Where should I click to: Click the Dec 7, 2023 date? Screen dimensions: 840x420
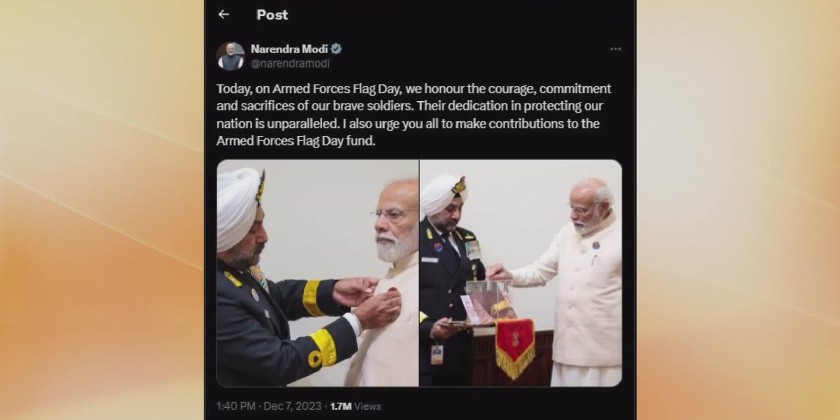[292, 407]
